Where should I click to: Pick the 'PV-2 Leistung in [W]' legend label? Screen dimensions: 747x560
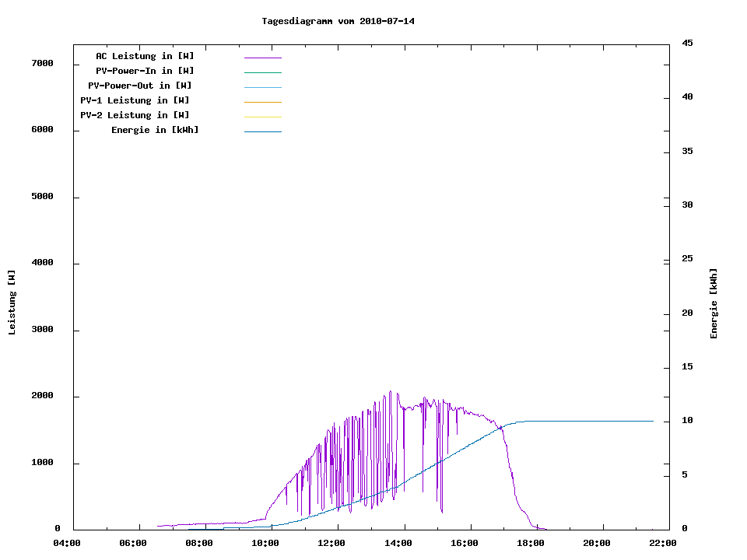click(x=135, y=115)
